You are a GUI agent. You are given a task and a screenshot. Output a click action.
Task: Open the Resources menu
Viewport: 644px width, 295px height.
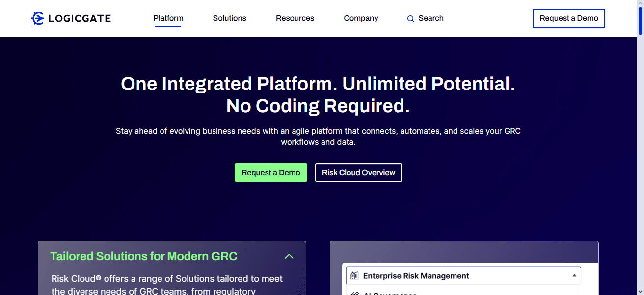click(295, 18)
